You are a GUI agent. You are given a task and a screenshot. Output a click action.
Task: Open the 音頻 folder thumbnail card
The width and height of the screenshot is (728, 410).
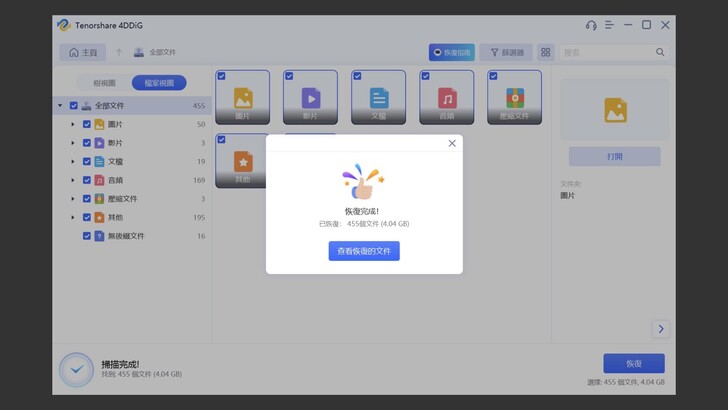[447, 98]
